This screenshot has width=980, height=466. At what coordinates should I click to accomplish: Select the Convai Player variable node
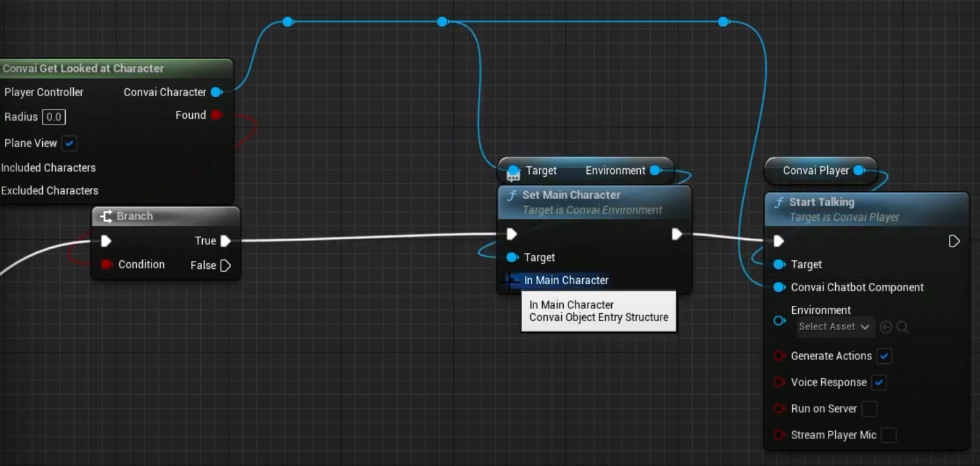pos(821,171)
